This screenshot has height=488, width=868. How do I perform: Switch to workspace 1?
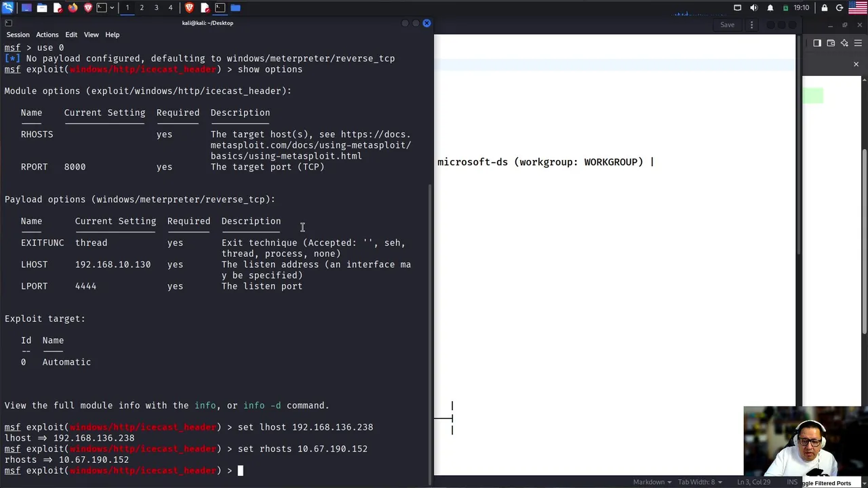(x=127, y=7)
